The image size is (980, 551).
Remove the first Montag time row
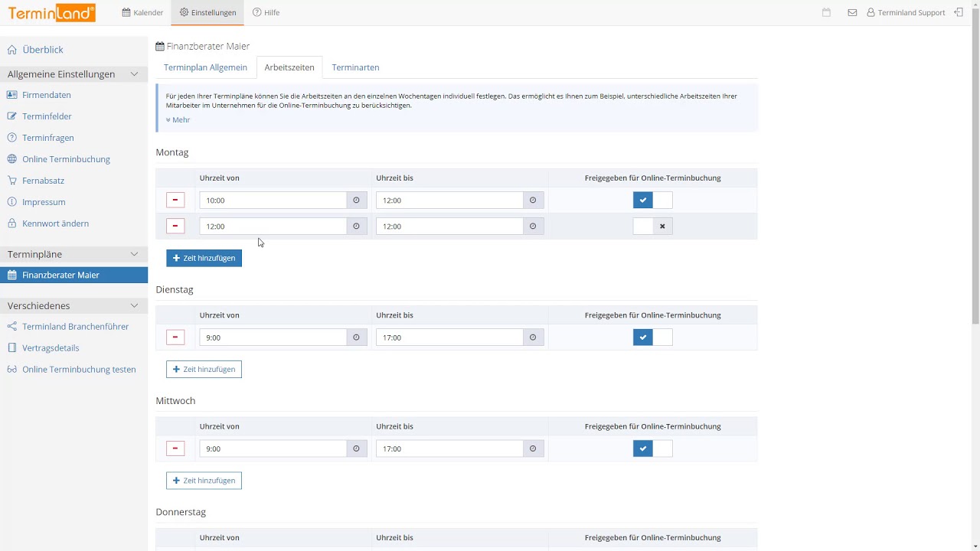tap(175, 201)
